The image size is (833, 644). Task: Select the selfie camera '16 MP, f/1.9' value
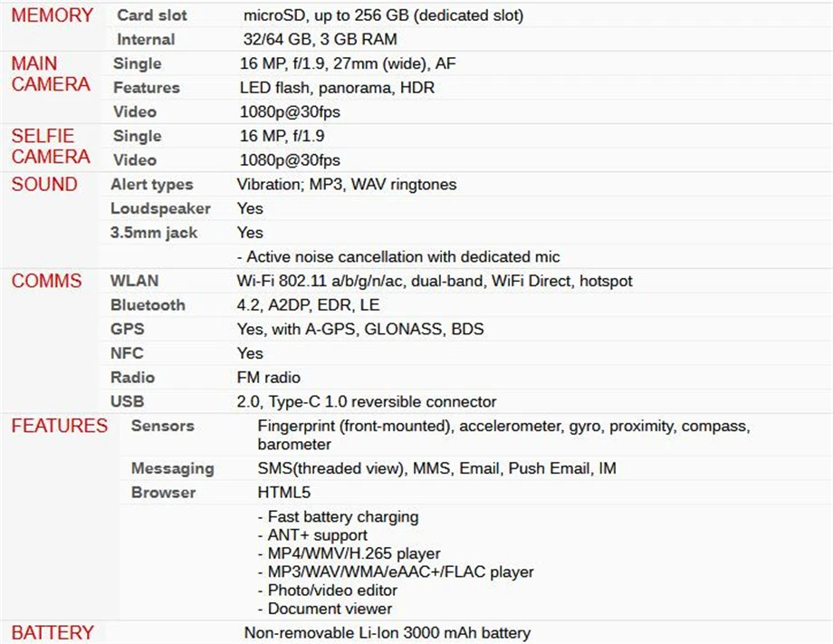tap(282, 136)
